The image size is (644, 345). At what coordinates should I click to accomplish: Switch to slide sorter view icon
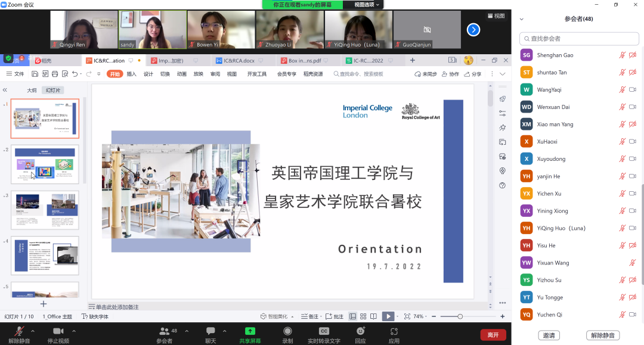point(363,315)
